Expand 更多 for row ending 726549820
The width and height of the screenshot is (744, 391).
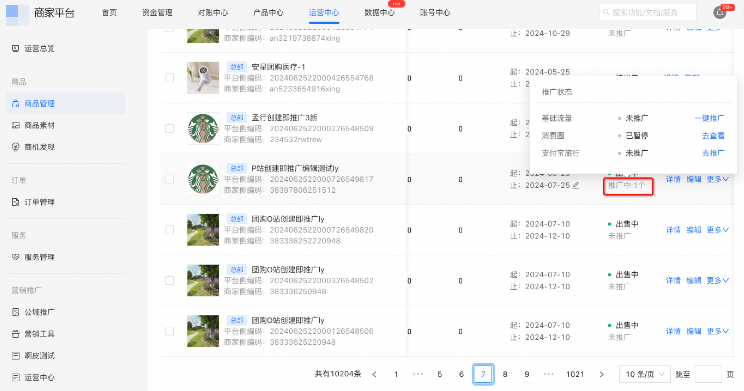(717, 230)
